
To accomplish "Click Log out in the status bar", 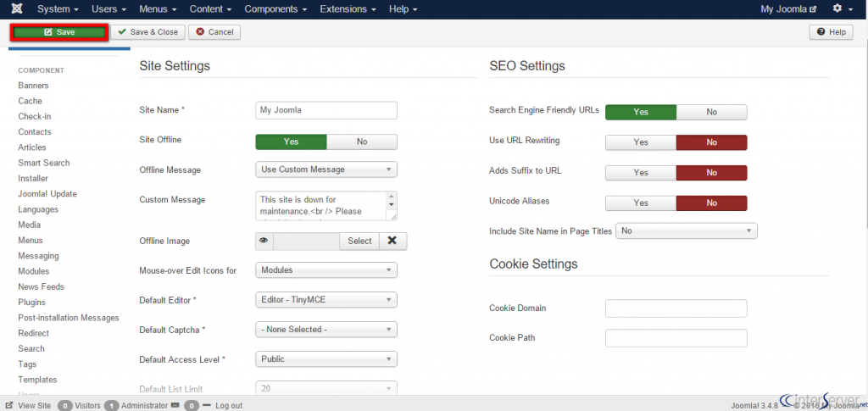I will (229, 405).
